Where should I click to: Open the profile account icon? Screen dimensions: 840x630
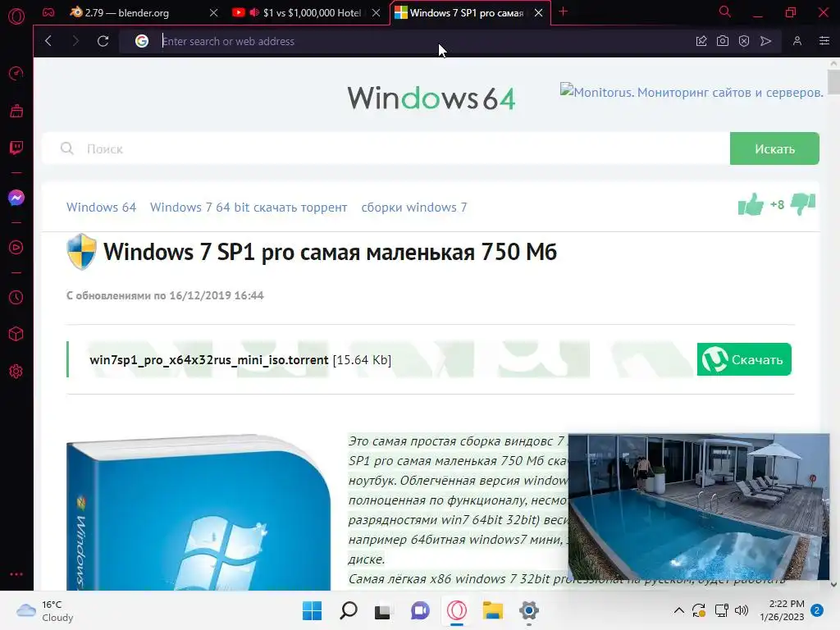(x=797, y=41)
